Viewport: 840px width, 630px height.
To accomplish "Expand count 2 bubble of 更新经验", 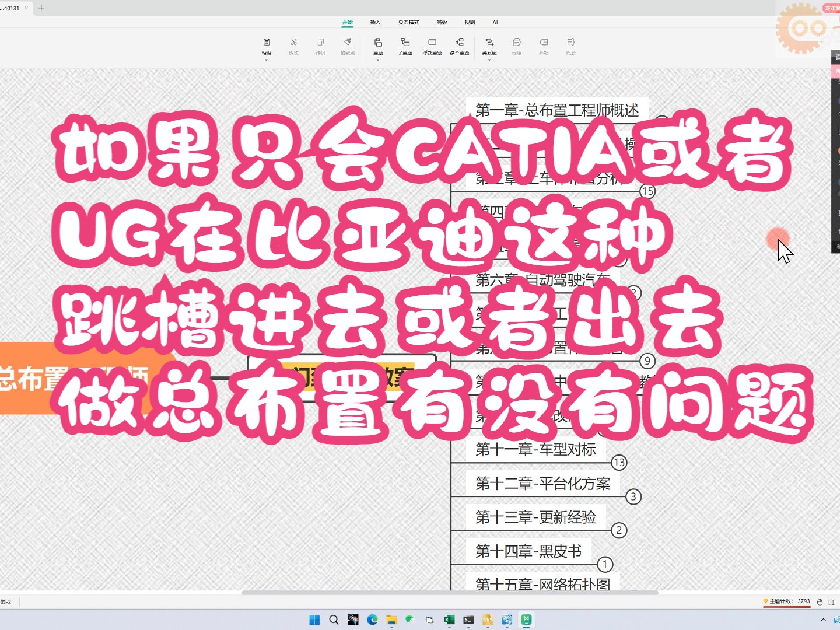I will [619, 530].
